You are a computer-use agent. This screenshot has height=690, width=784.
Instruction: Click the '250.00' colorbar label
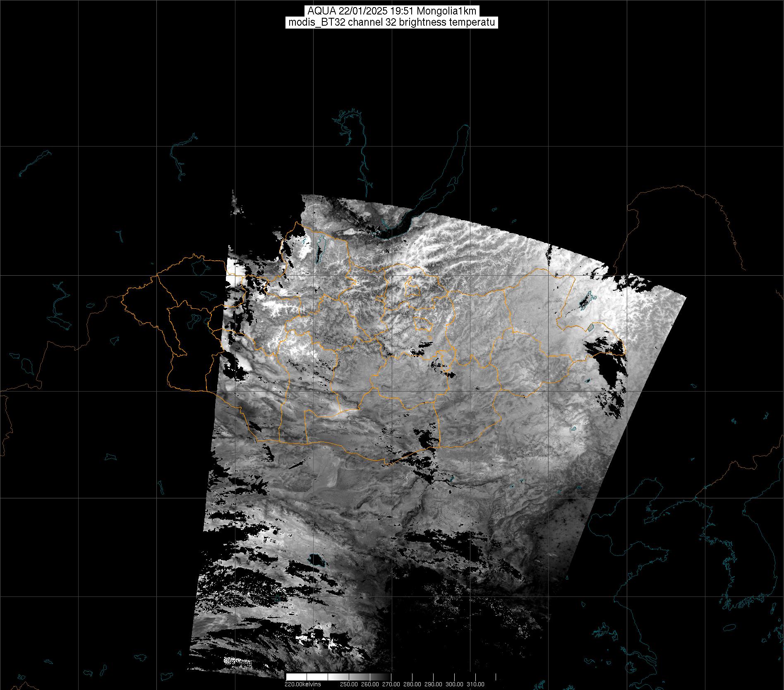[x=349, y=684]
